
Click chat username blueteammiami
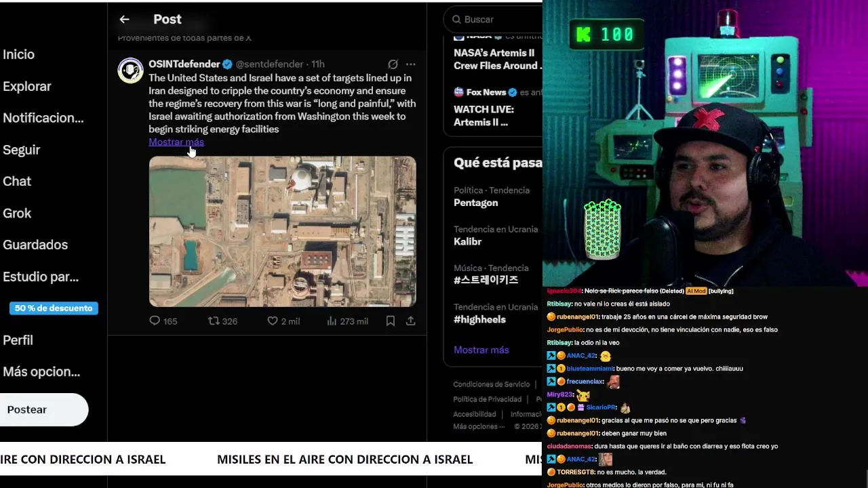click(589, 368)
